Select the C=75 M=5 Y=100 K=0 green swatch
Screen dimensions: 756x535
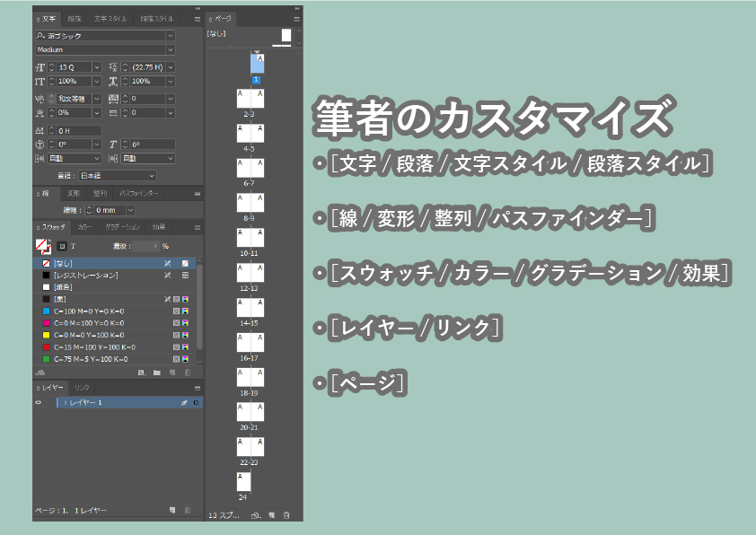[115, 359]
